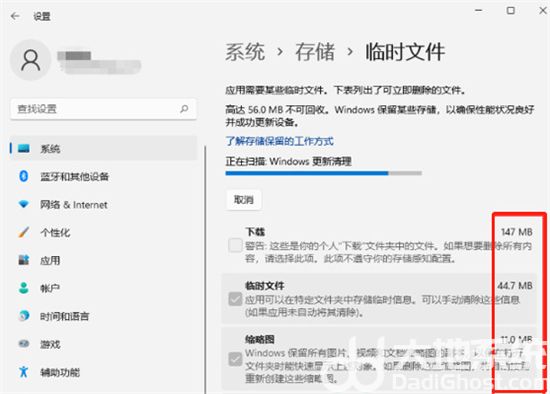Viewport: 550px width, 394px height.
Task: Open 帐户 settings category
Action: pyautogui.click(x=103, y=288)
